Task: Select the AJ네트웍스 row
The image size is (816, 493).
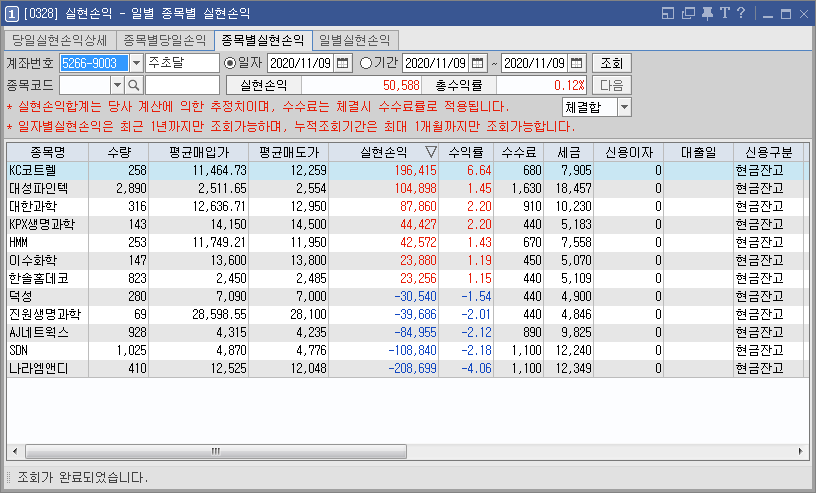Action: tap(408, 332)
